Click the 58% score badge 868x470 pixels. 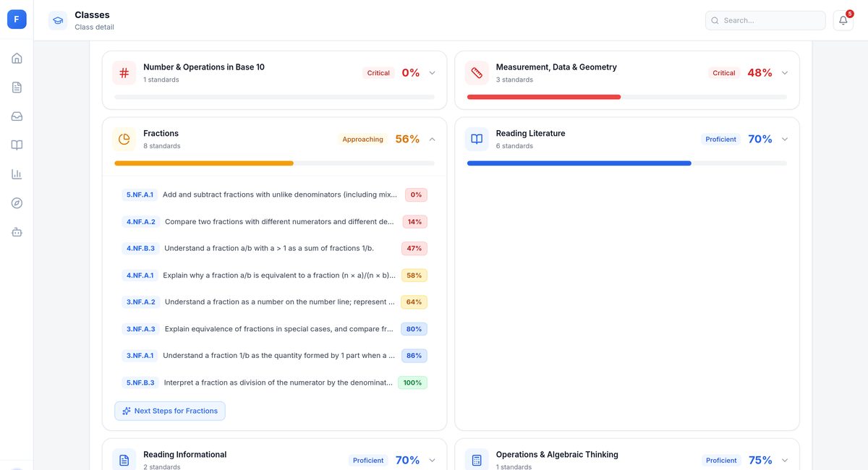414,275
